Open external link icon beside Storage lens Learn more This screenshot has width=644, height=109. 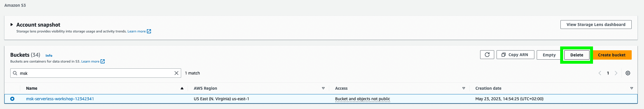(x=149, y=31)
